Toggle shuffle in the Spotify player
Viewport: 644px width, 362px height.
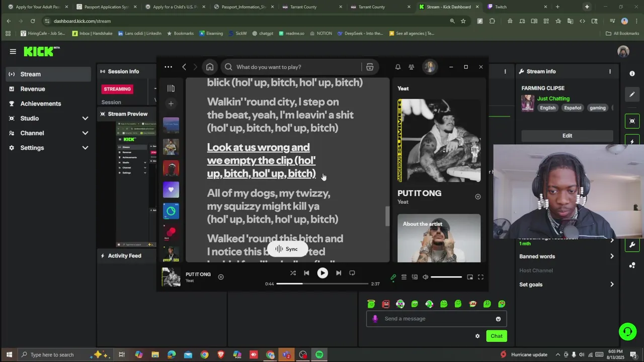(293, 273)
